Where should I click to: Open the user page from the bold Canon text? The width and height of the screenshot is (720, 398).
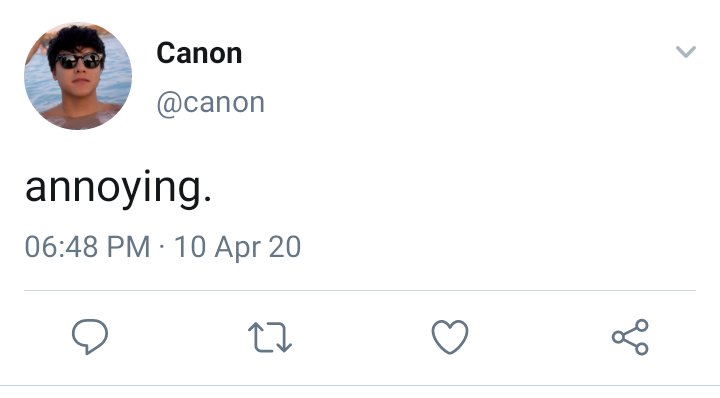[x=199, y=53]
